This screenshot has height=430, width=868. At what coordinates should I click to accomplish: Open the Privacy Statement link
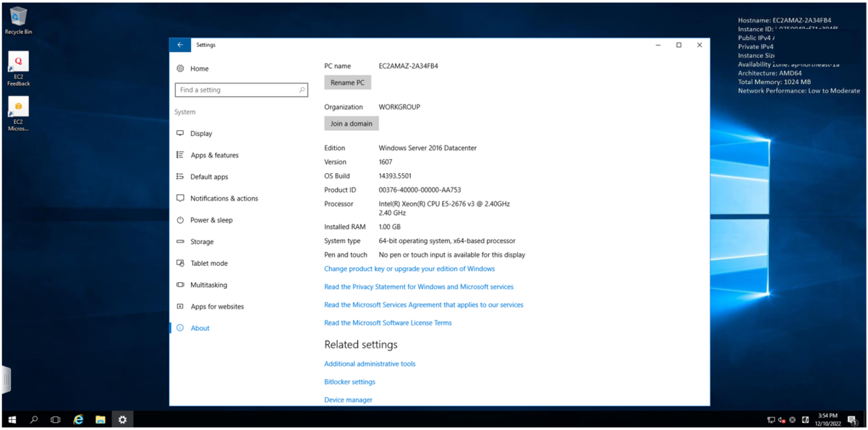tap(419, 287)
